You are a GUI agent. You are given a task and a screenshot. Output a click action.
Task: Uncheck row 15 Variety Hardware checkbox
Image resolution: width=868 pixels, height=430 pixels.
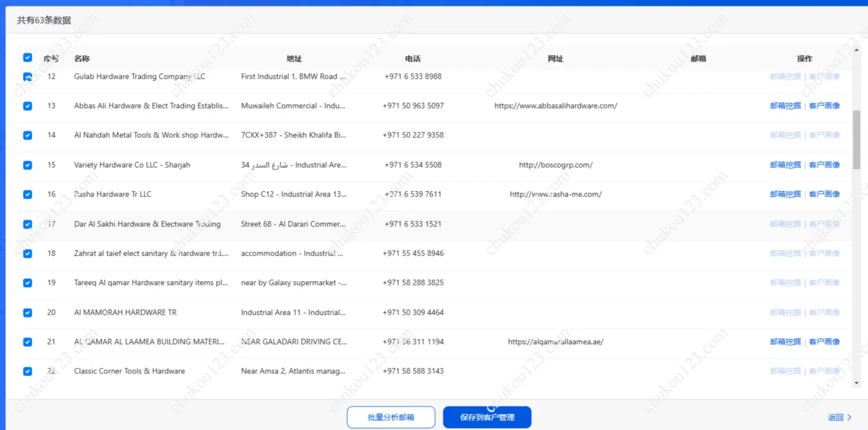(x=28, y=165)
